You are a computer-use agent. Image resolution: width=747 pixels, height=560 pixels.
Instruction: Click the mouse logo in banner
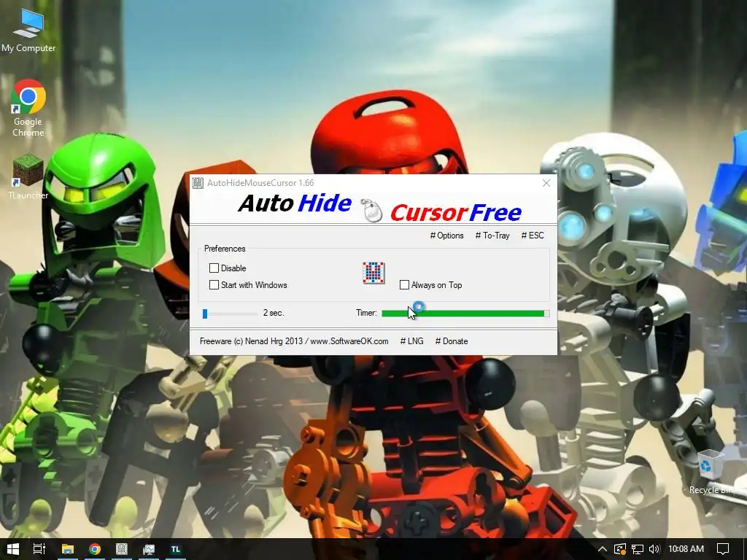pos(371,210)
